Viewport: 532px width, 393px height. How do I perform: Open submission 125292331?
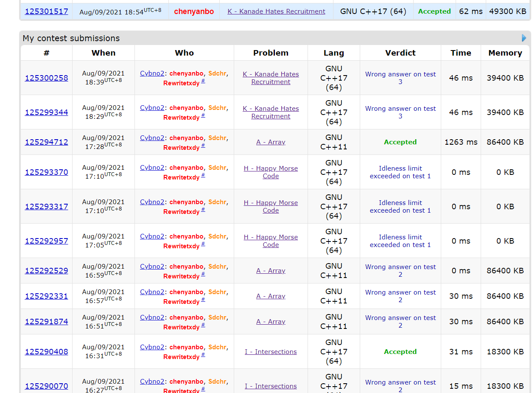[46, 296]
